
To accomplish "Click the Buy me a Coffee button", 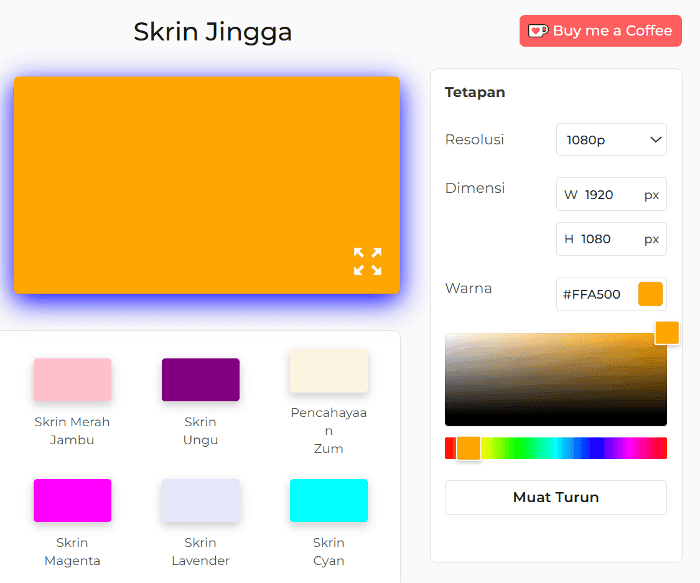I will click(x=600, y=31).
